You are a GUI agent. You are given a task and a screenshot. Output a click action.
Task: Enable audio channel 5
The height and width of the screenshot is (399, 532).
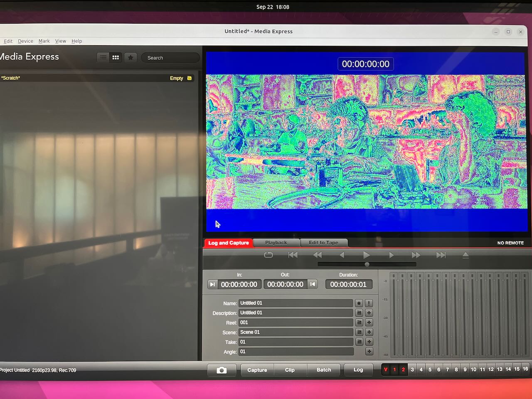point(430,369)
